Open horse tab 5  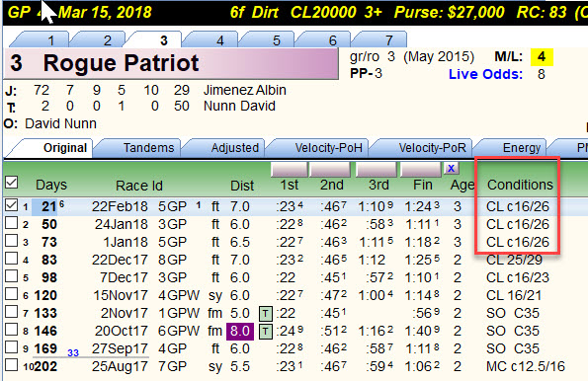click(x=266, y=39)
